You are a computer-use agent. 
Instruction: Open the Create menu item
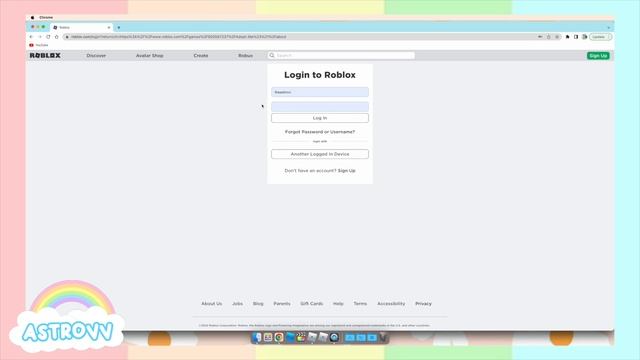[x=201, y=56]
